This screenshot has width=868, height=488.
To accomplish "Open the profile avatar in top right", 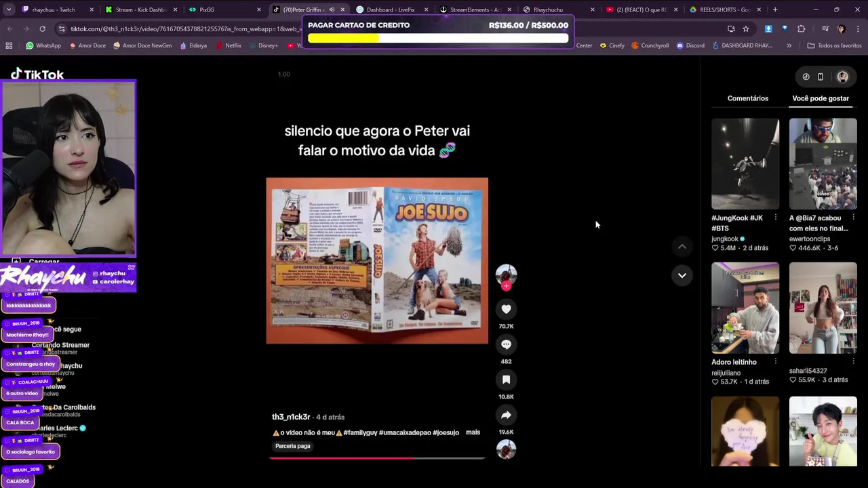I will tap(842, 77).
